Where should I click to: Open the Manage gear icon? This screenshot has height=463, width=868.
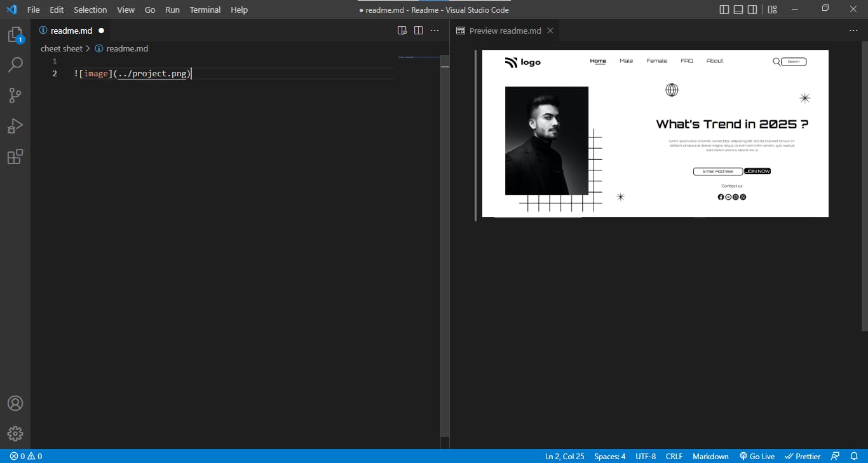click(x=15, y=434)
